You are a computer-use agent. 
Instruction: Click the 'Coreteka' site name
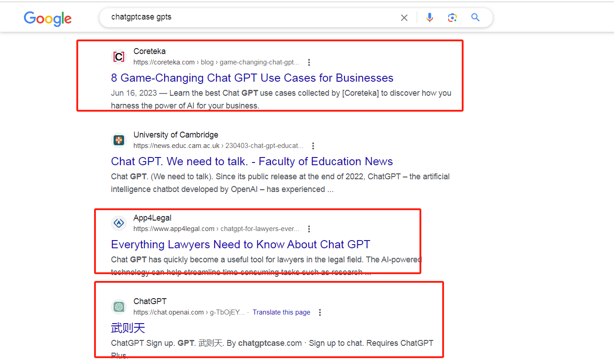pos(150,51)
